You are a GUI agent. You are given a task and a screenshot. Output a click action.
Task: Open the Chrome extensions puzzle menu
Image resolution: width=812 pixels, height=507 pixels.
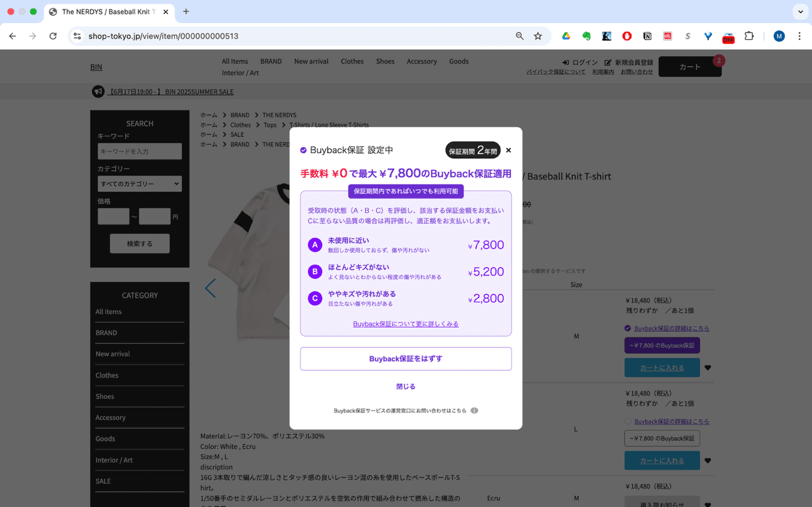(x=749, y=36)
